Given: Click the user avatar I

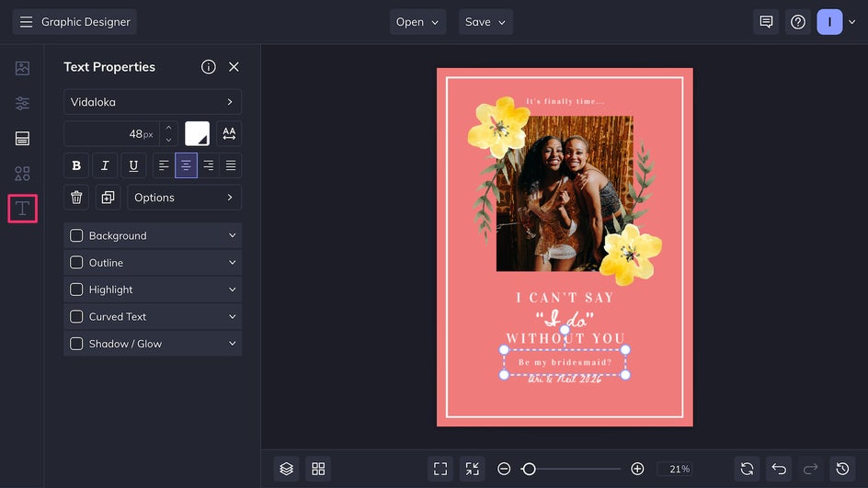Looking at the screenshot, I should [x=829, y=22].
